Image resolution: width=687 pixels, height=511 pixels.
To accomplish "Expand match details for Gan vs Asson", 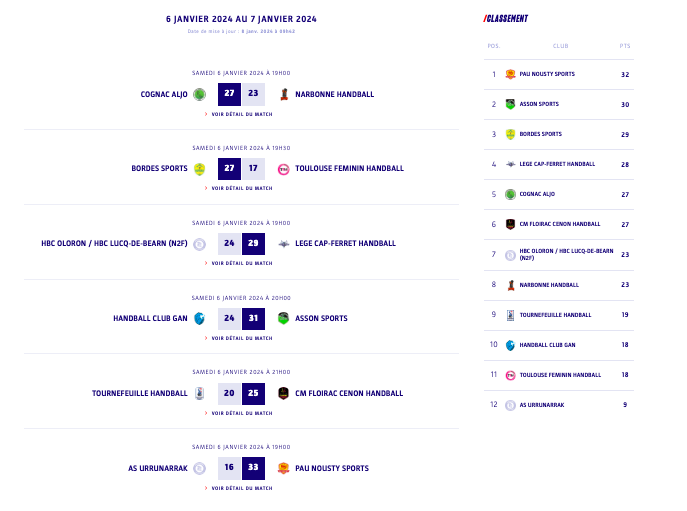I will point(241,338).
